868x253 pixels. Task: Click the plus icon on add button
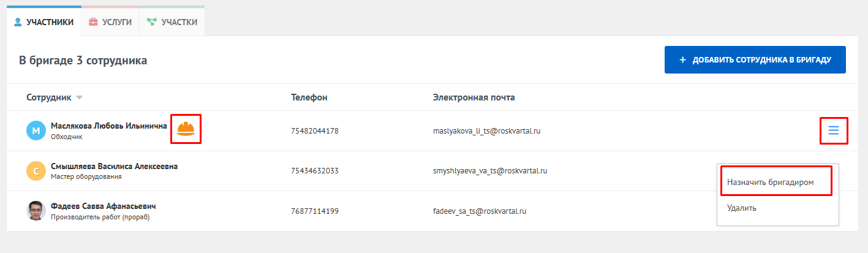click(x=683, y=60)
